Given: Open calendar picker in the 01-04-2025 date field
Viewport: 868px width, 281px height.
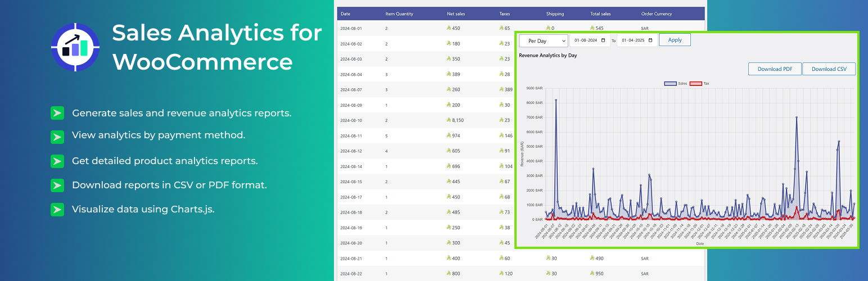Looking at the screenshot, I should coord(650,40).
